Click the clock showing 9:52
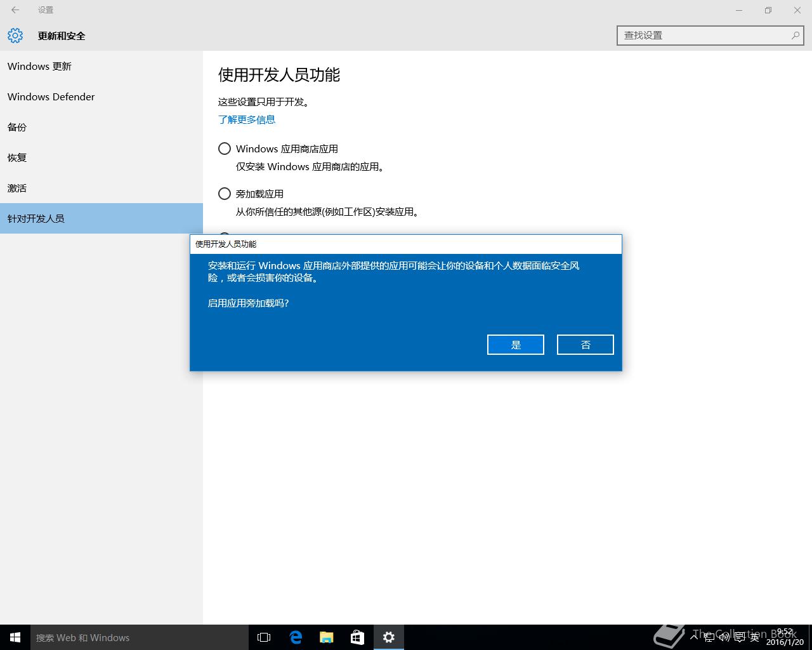Viewport: 812px width, 650px height. [x=785, y=637]
